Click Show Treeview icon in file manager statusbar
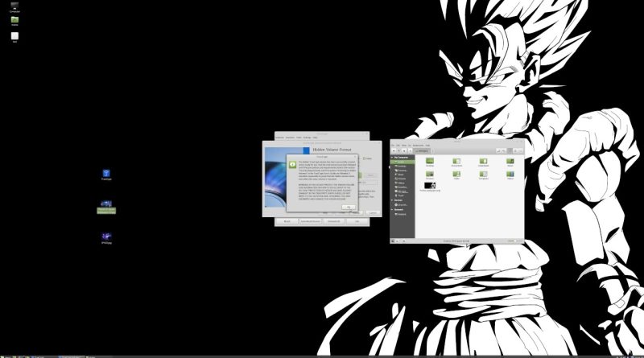The image size is (644, 358). point(397,241)
